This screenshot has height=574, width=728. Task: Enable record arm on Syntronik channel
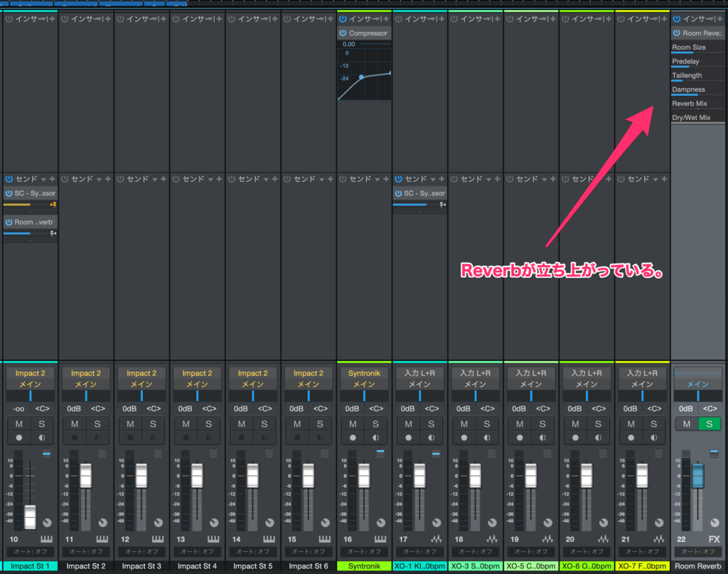(x=353, y=438)
